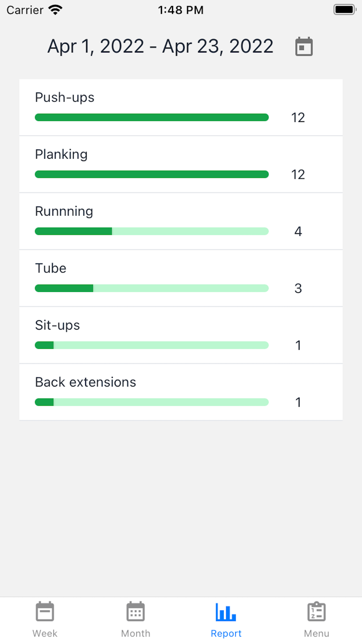Click the Apr 1 – Apr 23 date range

pyautogui.click(x=160, y=46)
